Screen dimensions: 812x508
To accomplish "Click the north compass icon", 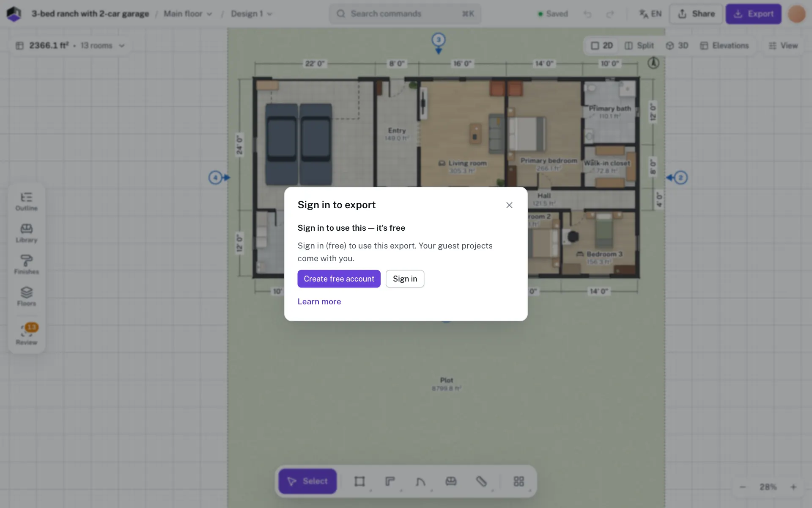I will pyautogui.click(x=653, y=63).
